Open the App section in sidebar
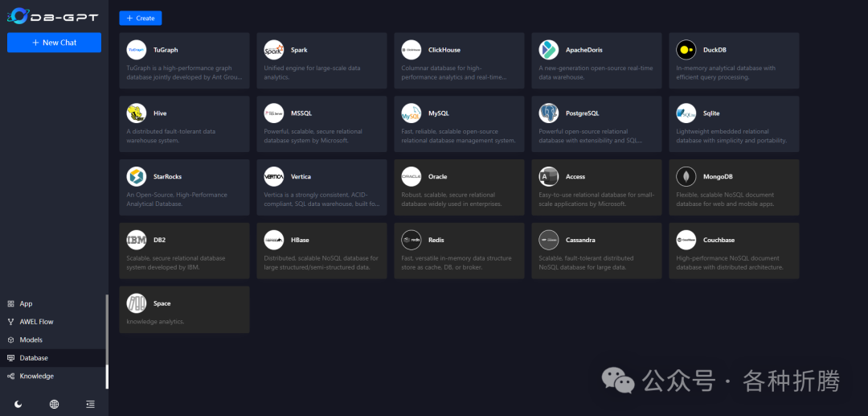The width and height of the screenshot is (868, 416). click(x=55, y=303)
